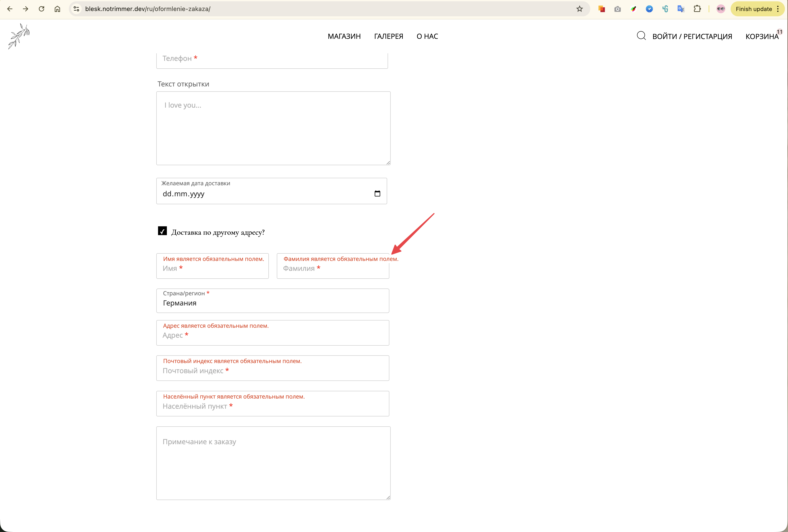Open the browser extensions puzzle icon
The image size is (788, 532).
(697, 9)
